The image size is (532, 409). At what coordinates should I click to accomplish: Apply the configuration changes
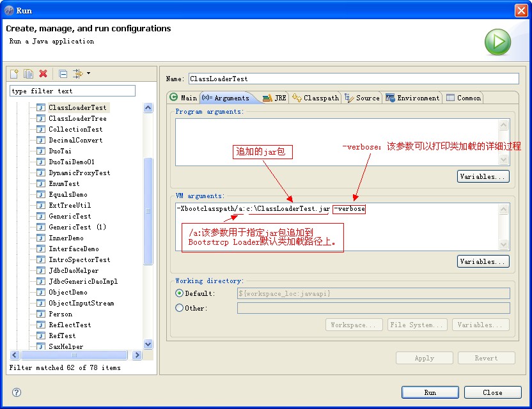coord(424,358)
